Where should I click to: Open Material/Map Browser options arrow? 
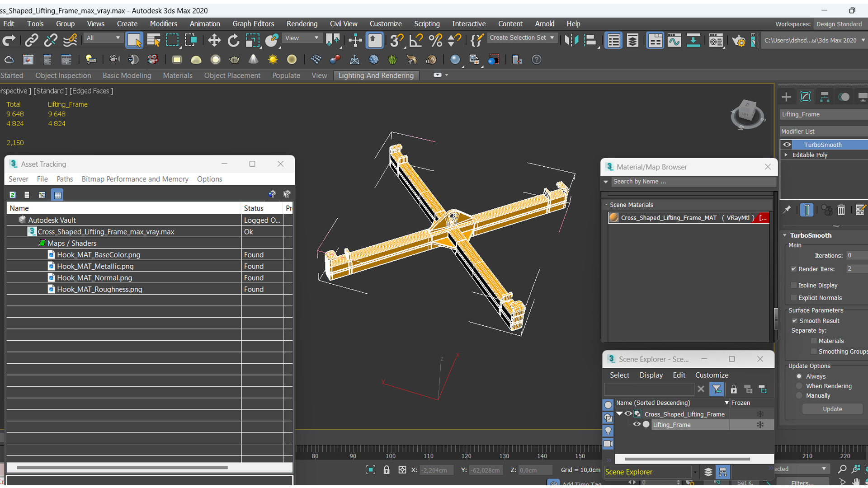606,182
